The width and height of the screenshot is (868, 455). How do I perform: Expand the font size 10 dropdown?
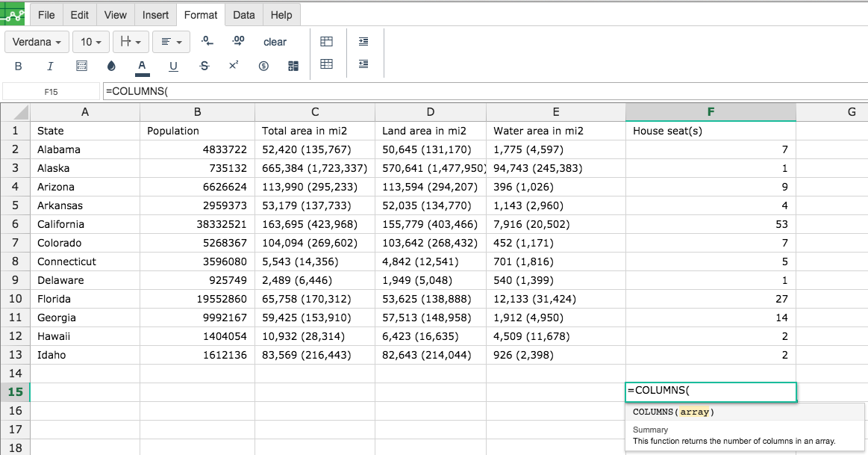coord(91,42)
